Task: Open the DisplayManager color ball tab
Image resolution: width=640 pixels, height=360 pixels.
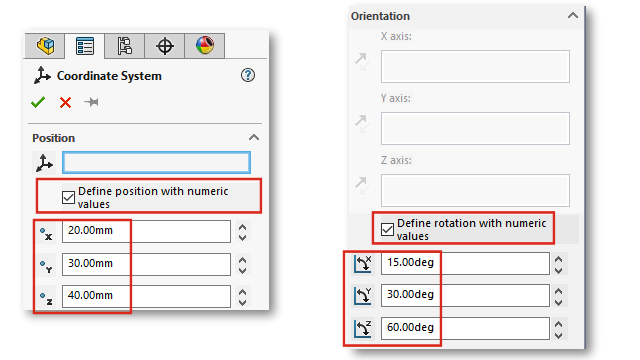Action: click(204, 46)
